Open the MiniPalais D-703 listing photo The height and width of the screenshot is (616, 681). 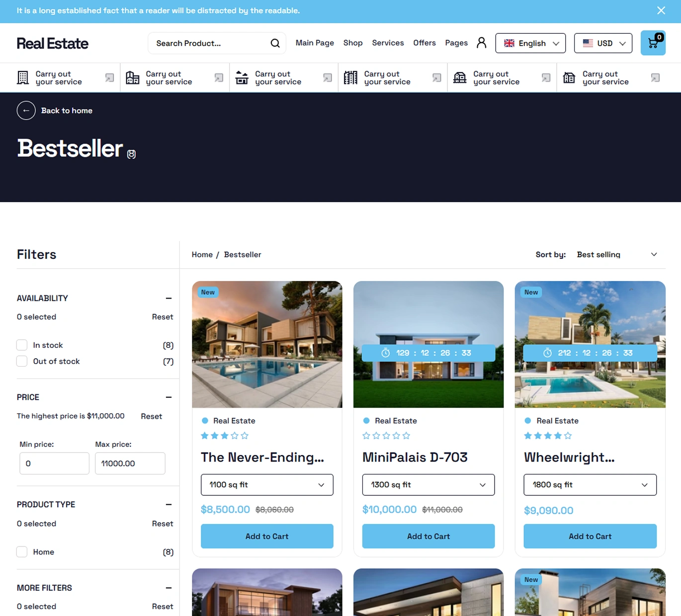[x=428, y=344]
